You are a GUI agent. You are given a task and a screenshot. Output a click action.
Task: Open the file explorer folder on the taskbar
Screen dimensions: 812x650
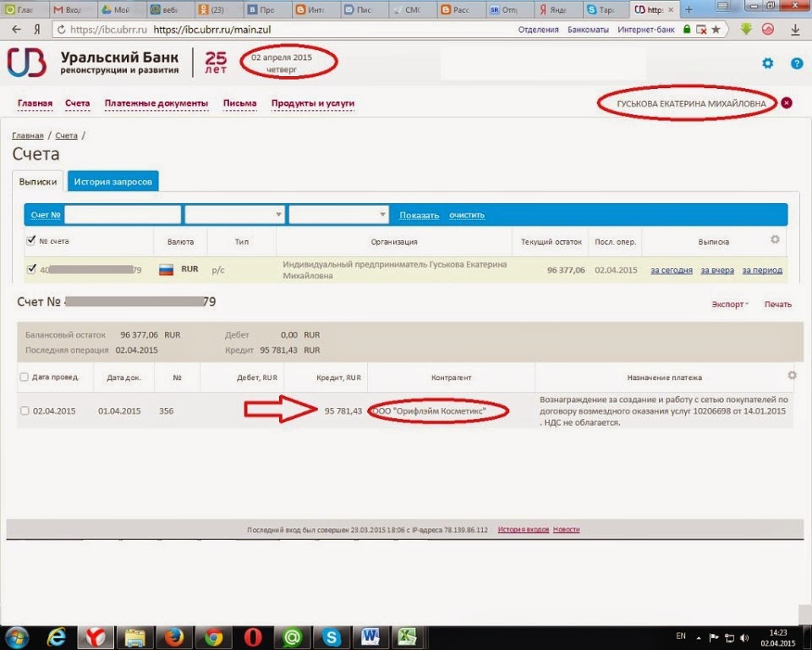[x=134, y=637]
